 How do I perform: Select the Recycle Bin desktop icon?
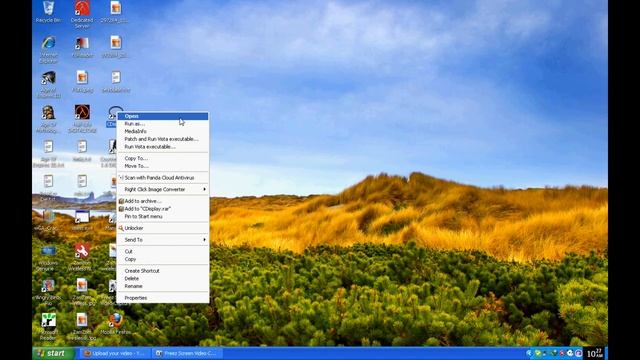click(48, 12)
